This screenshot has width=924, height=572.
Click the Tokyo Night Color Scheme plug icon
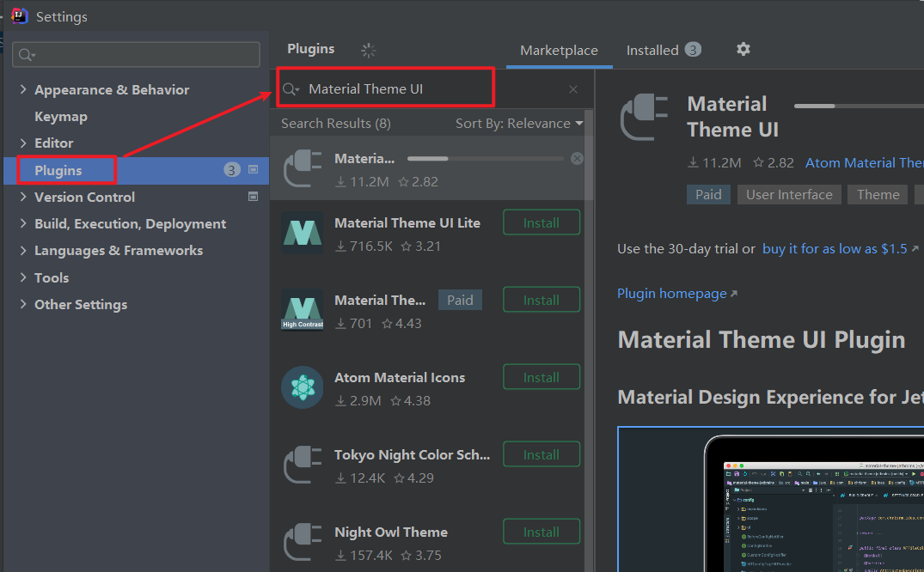click(x=303, y=465)
